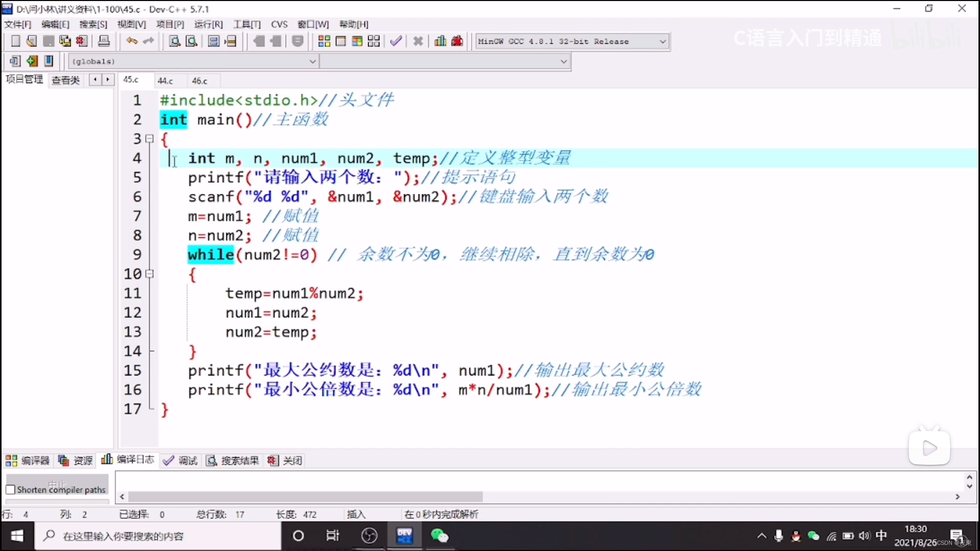
Task: Collapse the while block fold at line 10
Action: pos(150,274)
